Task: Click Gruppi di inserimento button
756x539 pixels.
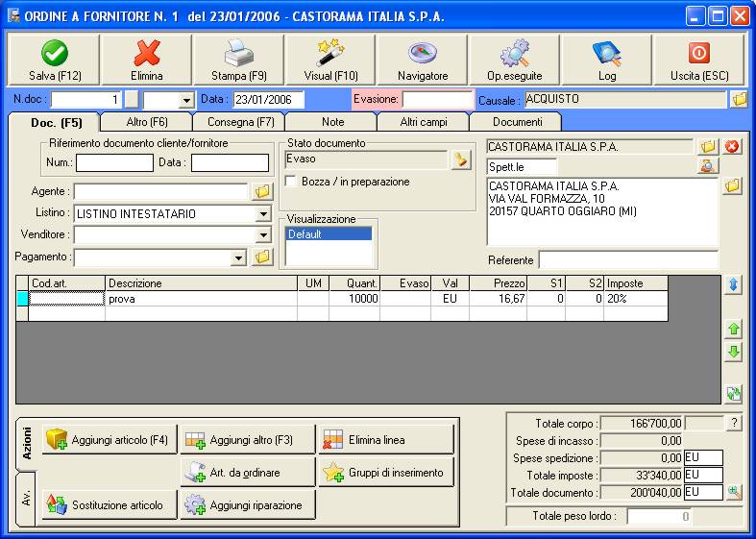Action: click(386, 473)
